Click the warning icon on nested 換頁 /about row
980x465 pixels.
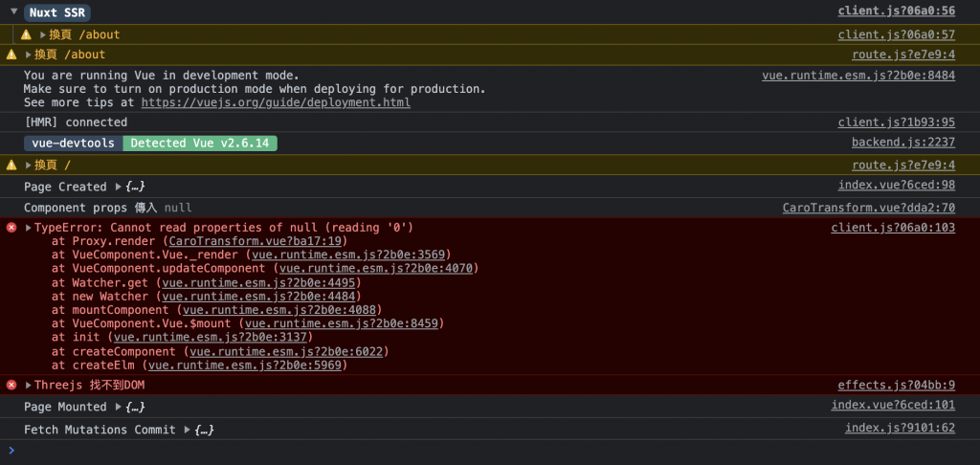pyautogui.click(x=26, y=34)
